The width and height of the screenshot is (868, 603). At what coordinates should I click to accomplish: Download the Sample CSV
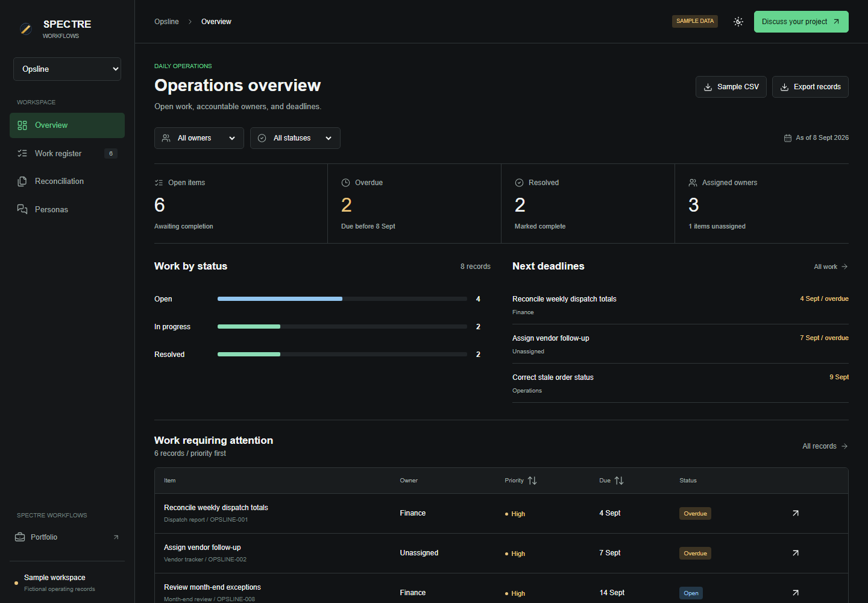tap(731, 87)
